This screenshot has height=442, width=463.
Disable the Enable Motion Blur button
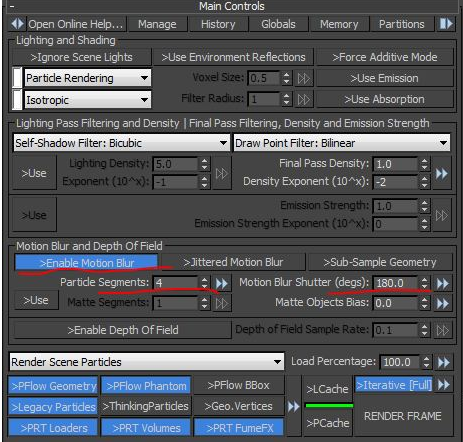point(87,263)
